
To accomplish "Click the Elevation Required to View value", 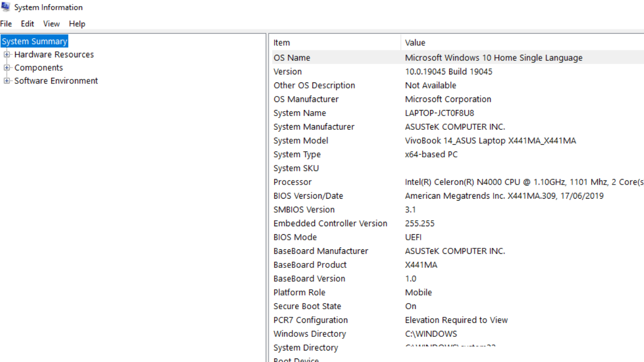I will (456, 320).
